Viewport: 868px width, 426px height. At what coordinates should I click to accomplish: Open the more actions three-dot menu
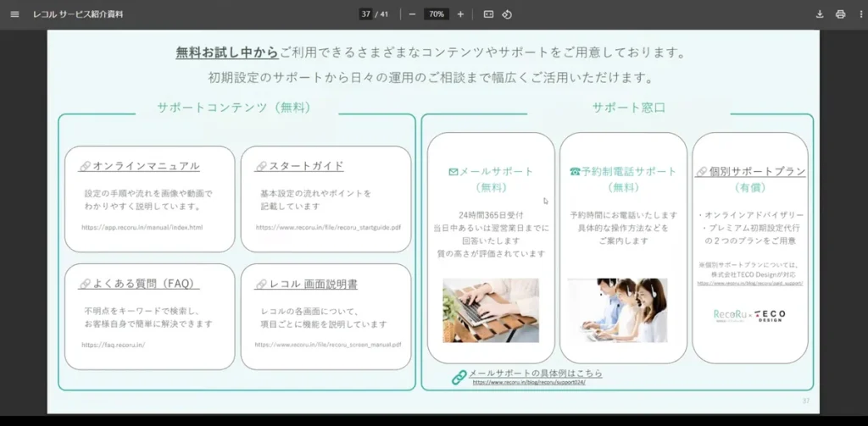[858, 14]
